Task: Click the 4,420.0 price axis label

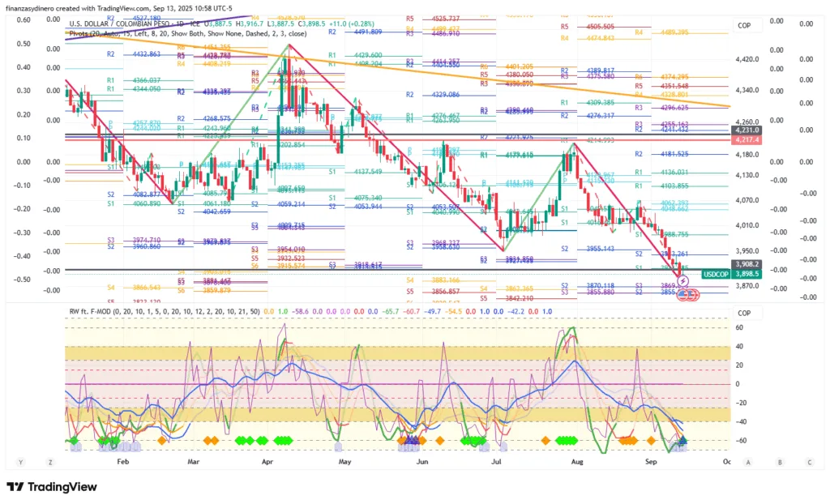Action: 747,59
